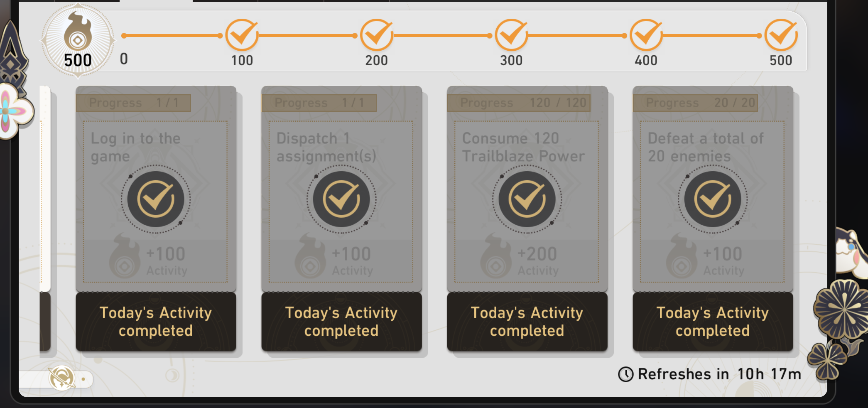Viewport: 868px width, 408px height.
Task: Click the checkmark on Consume Trailblaze Power card
Action: pos(527,199)
